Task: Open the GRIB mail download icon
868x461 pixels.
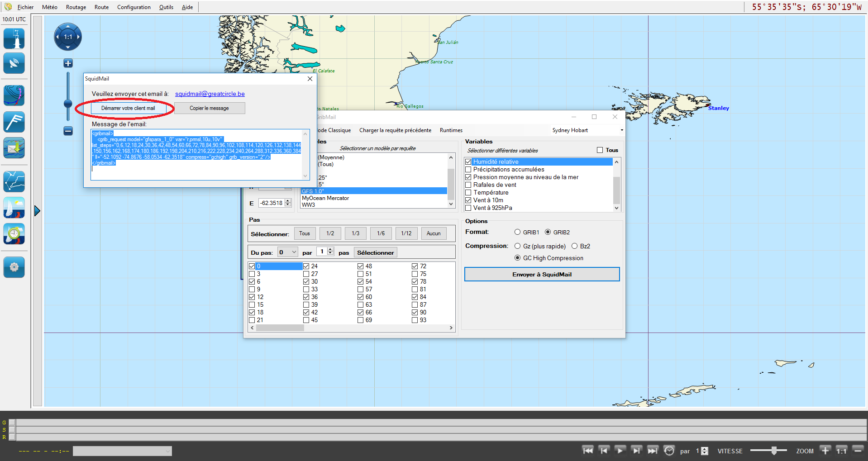Action: pos(14,148)
